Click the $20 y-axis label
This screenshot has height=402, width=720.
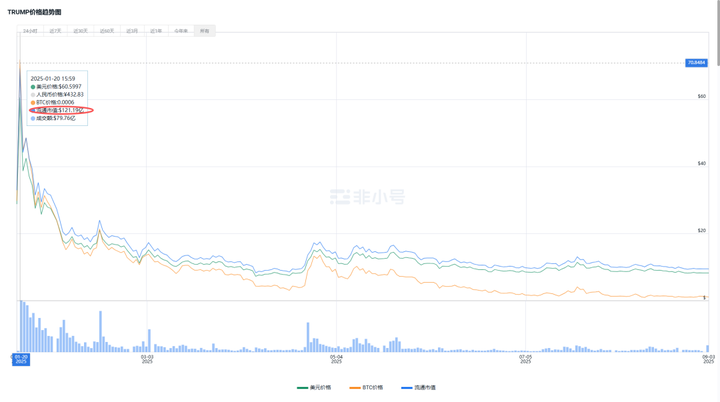pos(702,230)
